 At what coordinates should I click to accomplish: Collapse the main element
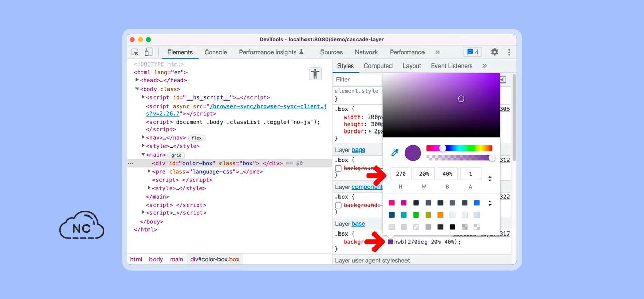click(x=143, y=154)
